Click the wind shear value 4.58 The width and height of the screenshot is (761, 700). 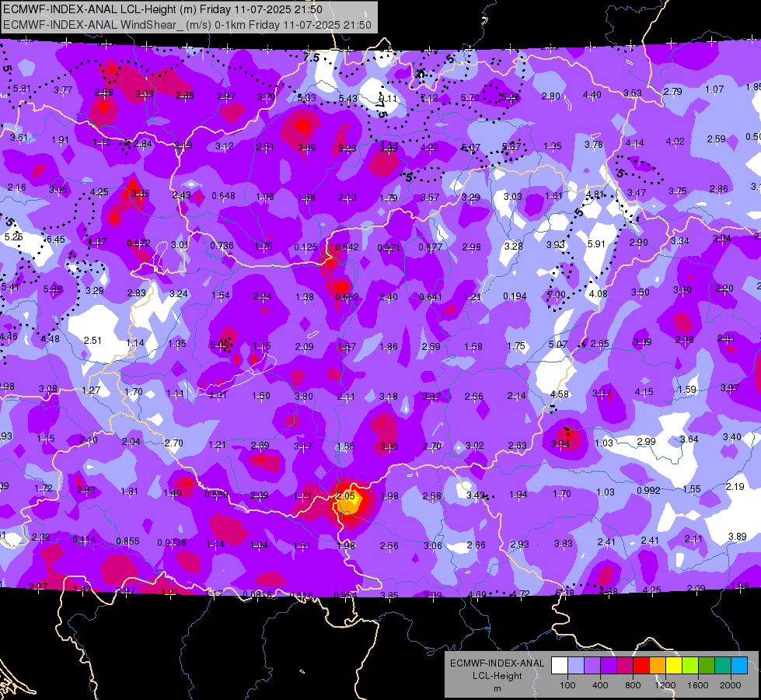(x=559, y=394)
